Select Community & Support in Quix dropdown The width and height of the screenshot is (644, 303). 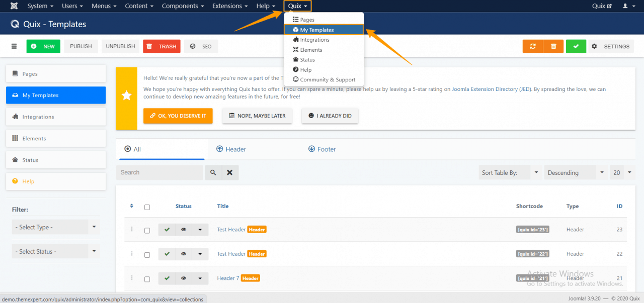pos(324,79)
